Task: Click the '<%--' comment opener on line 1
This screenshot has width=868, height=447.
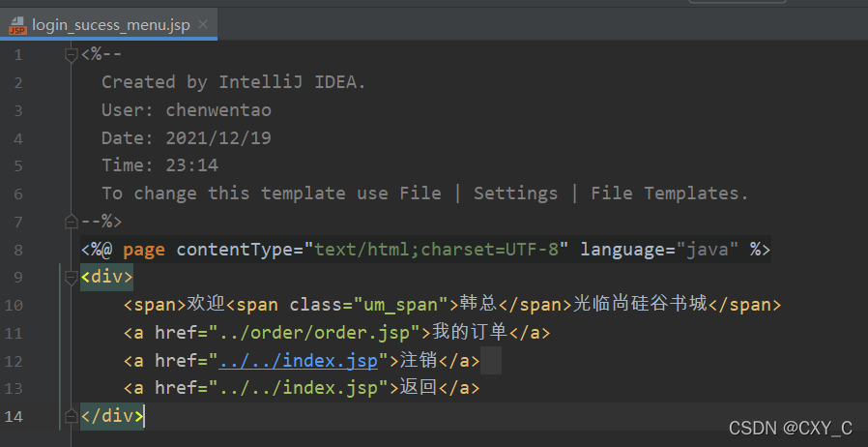Action: [x=101, y=55]
